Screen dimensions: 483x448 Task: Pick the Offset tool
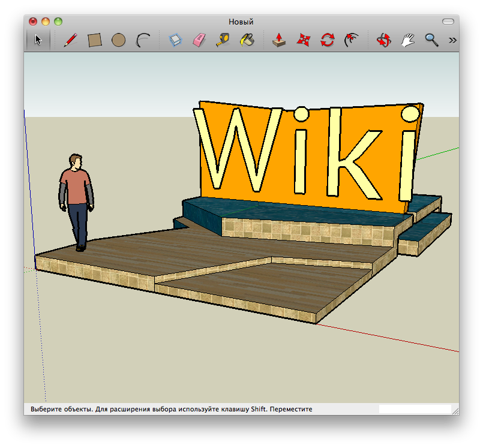(351, 40)
